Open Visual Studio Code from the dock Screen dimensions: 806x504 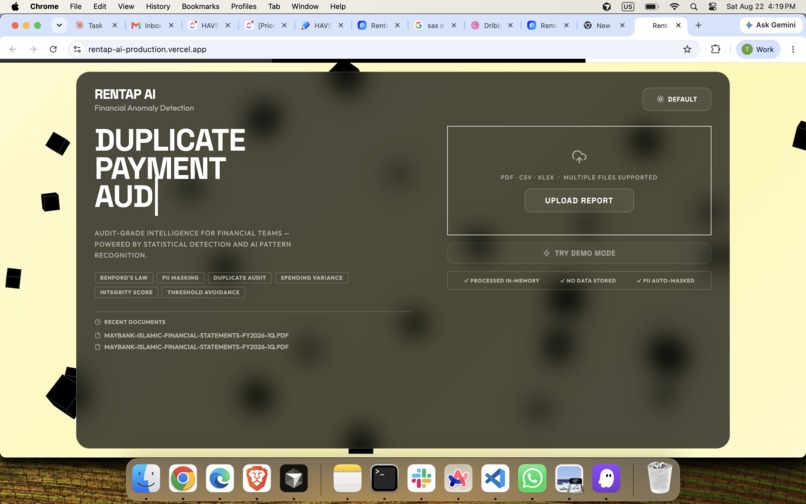coord(495,478)
